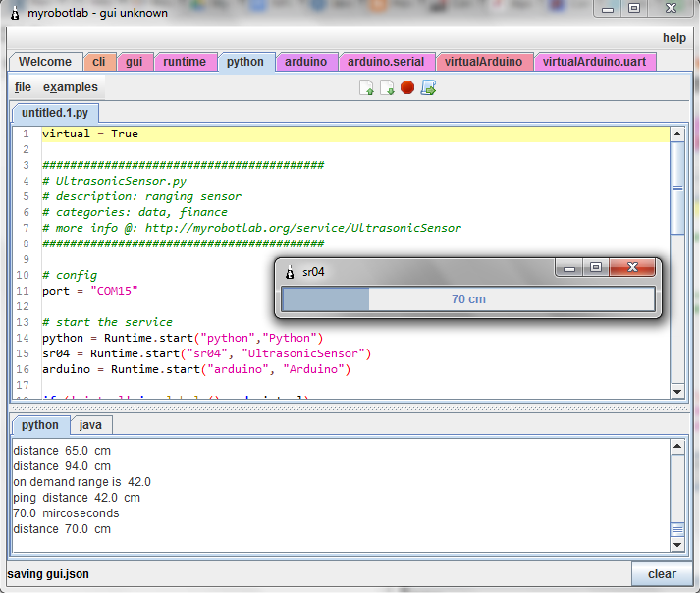Click code line 'virtual = True'

(x=90, y=134)
